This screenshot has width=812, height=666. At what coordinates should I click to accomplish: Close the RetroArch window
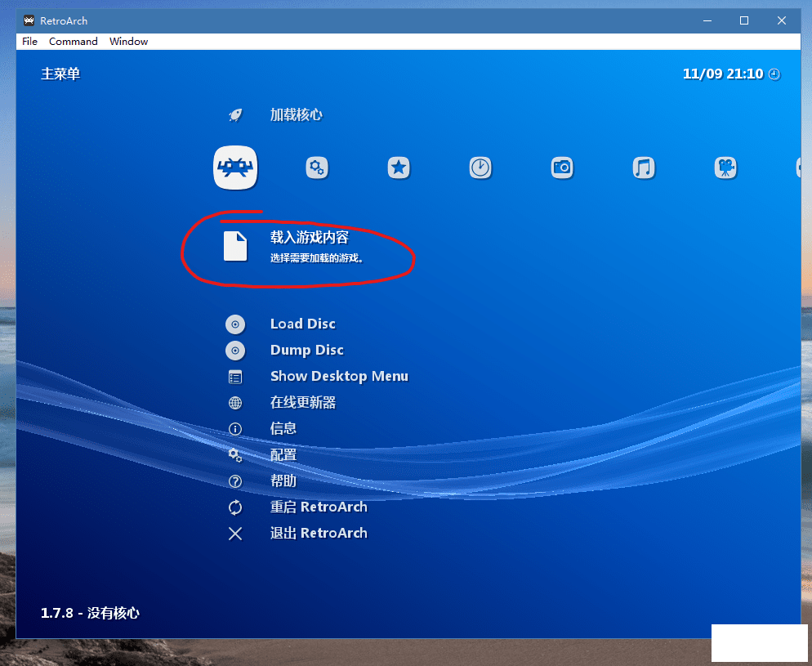tap(782, 20)
